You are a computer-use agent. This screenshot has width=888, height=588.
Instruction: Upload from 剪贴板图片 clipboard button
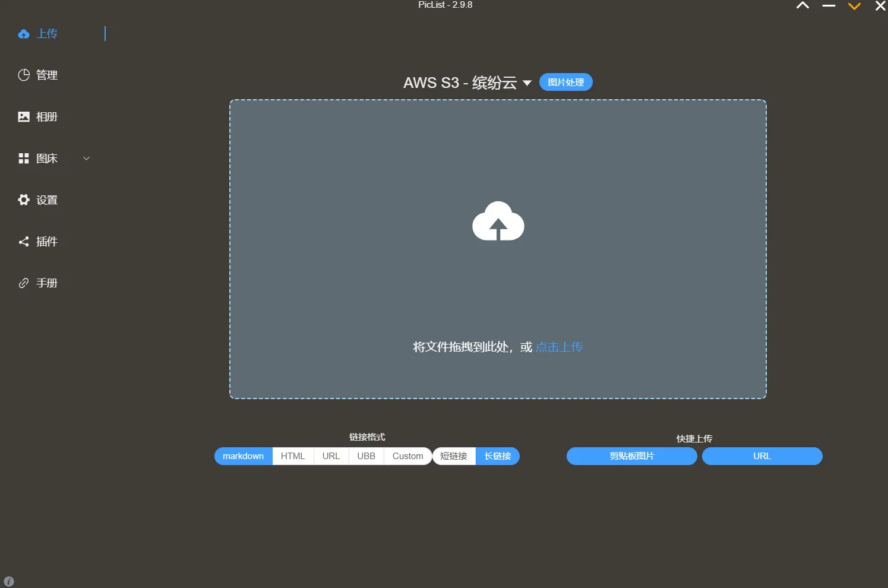tap(632, 456)
